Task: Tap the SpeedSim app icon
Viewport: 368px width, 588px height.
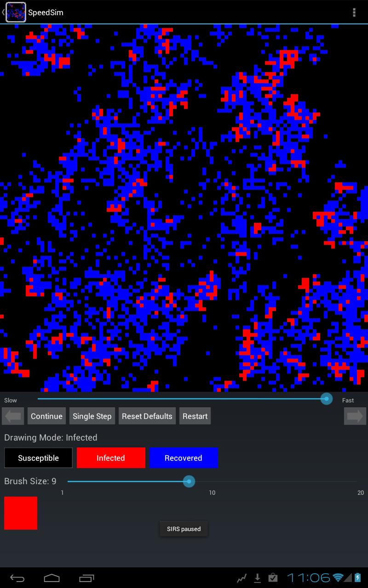Action: (x=16, y=12)
